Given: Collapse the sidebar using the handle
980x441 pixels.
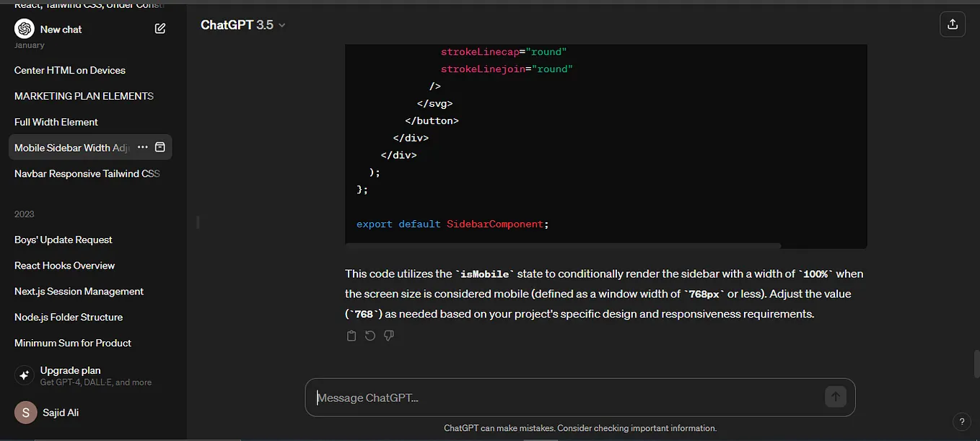Looking at the screenshot, I should [x=198, y=222].
